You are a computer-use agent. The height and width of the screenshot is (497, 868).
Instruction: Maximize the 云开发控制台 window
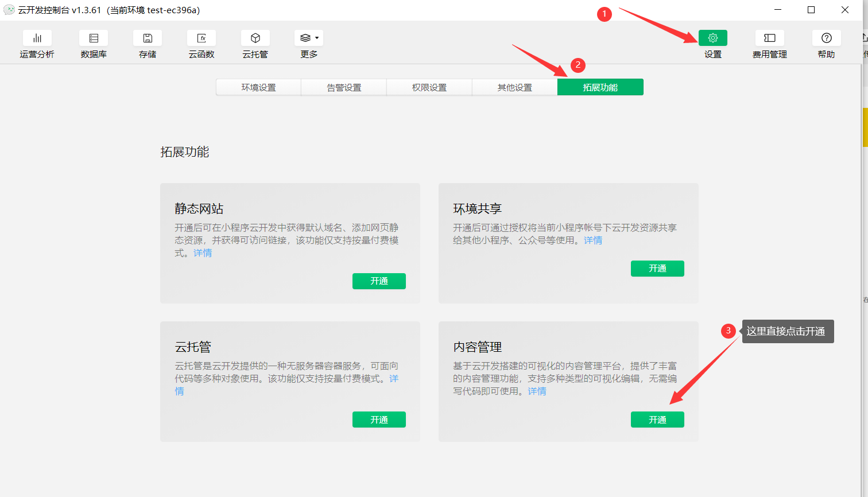pyautogui.click(x=811, y=10)
